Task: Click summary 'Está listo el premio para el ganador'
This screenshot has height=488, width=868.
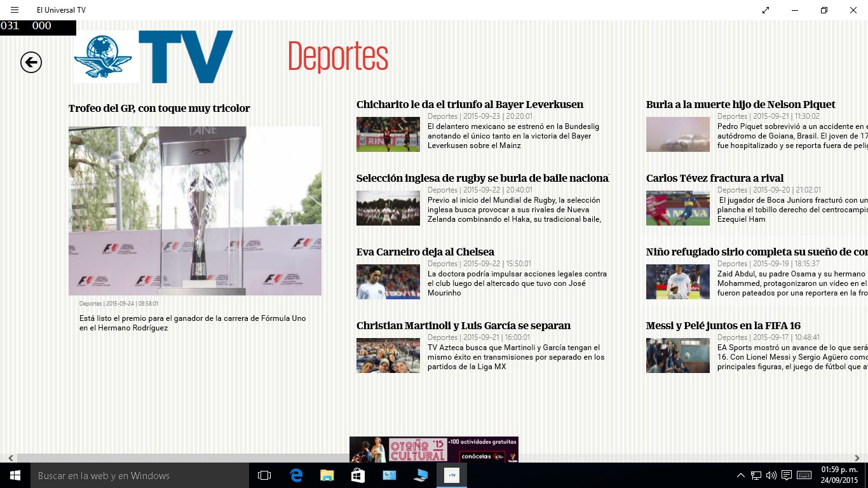Action: pyautogui.click(x=193, y=323)
